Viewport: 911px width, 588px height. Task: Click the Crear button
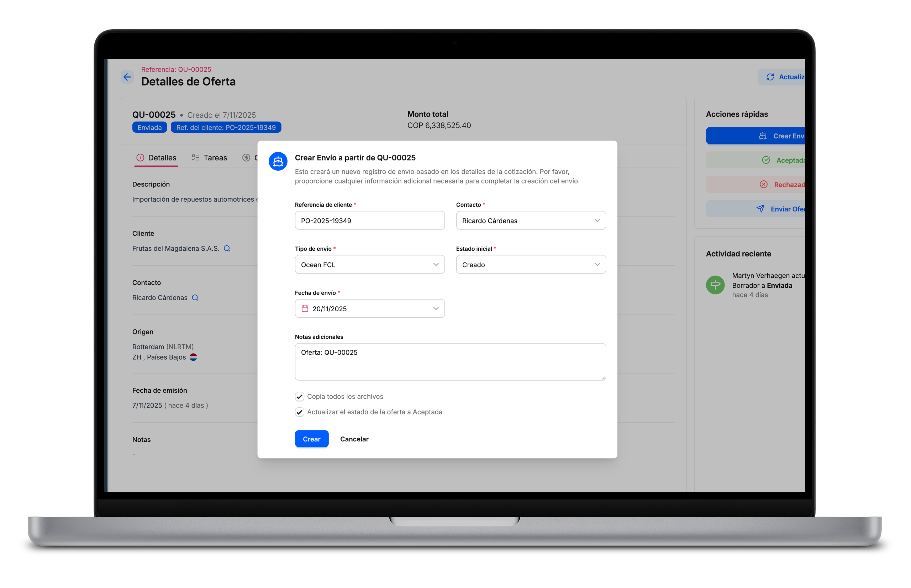311,439
